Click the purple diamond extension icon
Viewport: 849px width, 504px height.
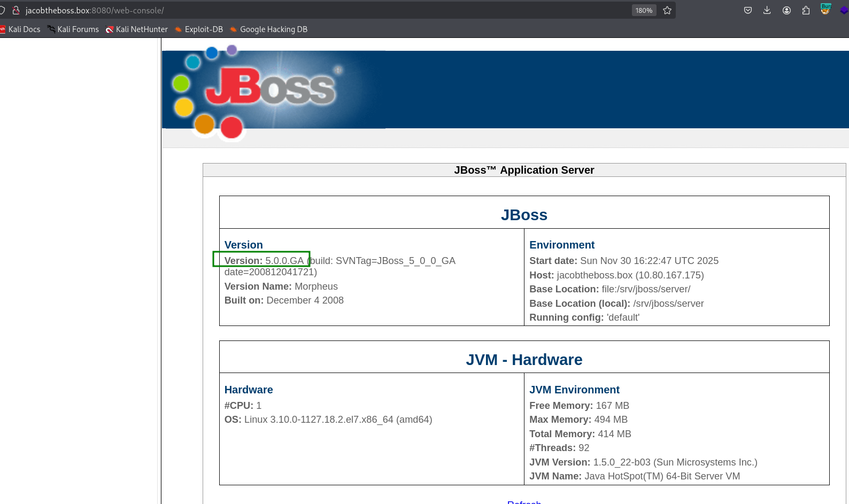[844, 10]
